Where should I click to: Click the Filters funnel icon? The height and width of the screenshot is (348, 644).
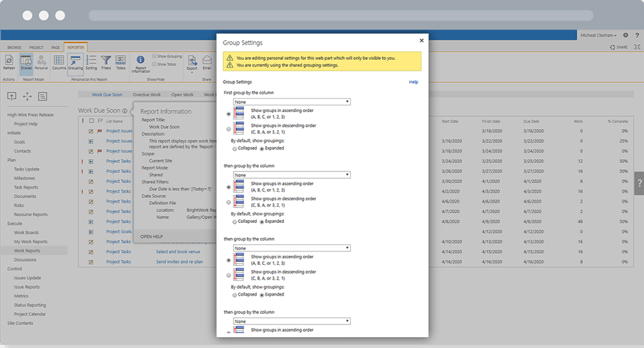click(106, 61)
